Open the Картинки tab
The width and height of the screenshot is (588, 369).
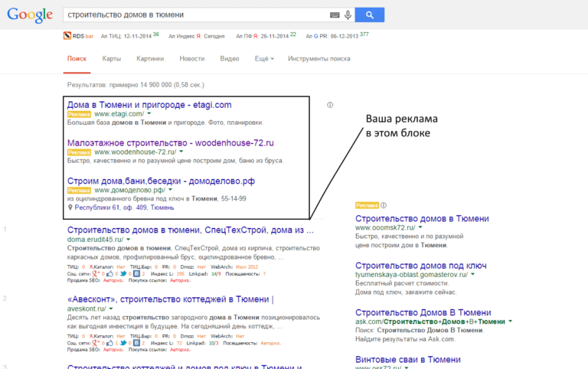(150, 59)
